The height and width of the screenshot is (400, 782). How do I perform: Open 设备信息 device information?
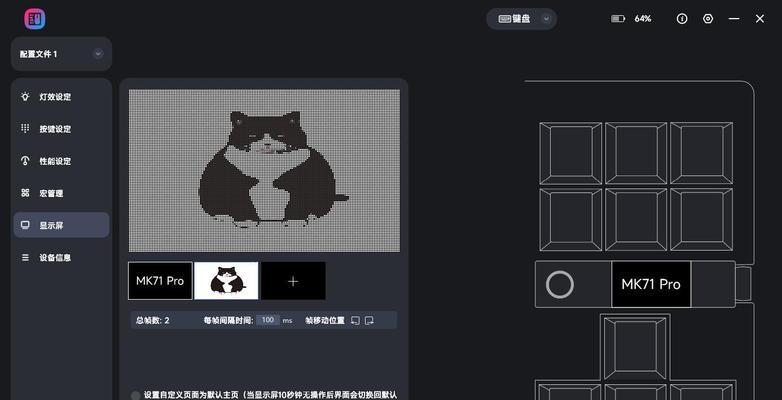(61, 257)
